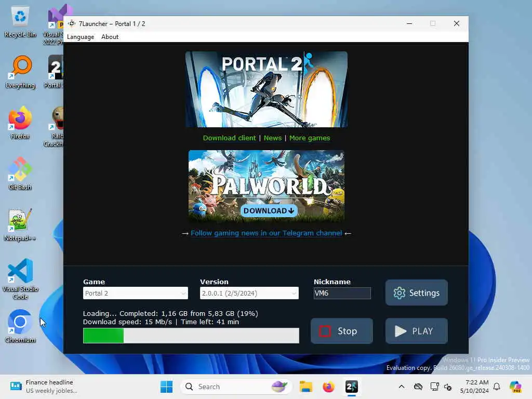
Task: Click the muted volume tray icon
Action: (448, 387)
